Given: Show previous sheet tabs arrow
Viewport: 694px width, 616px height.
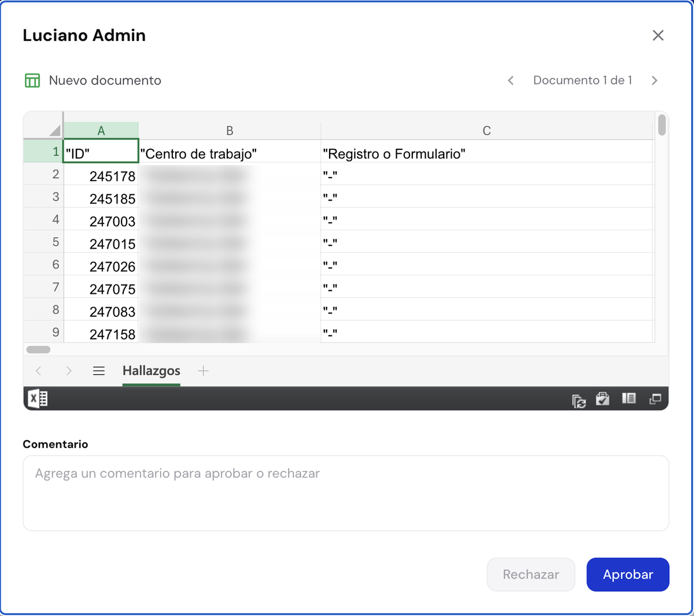Looking at the screenshot, I should (39, 371).
